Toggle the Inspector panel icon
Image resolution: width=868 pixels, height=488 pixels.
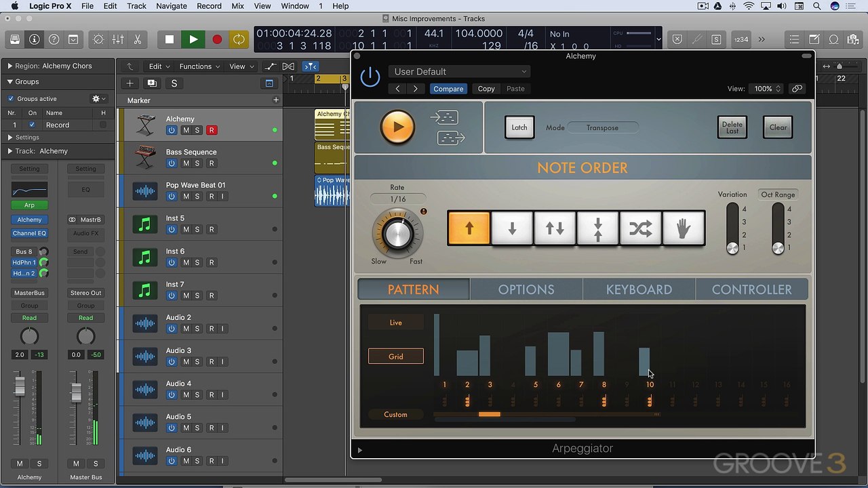click(x=34, y=39)
